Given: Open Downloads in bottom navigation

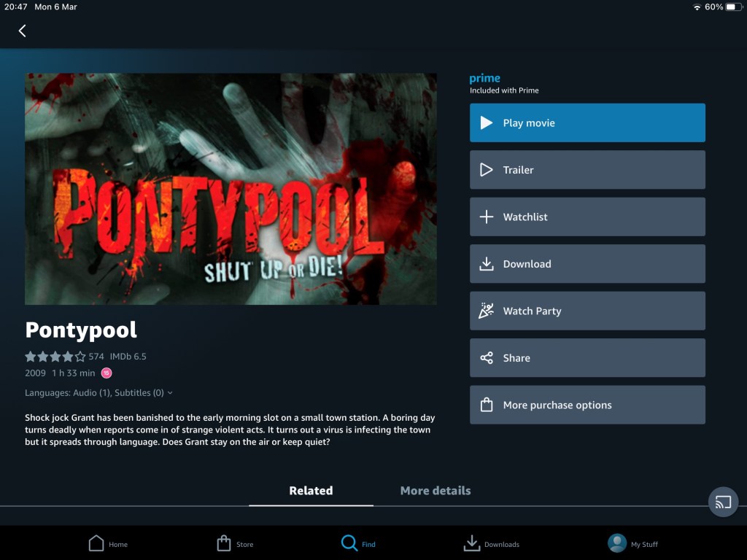Looking at the screenshot, I should click(x=491, y=544).
